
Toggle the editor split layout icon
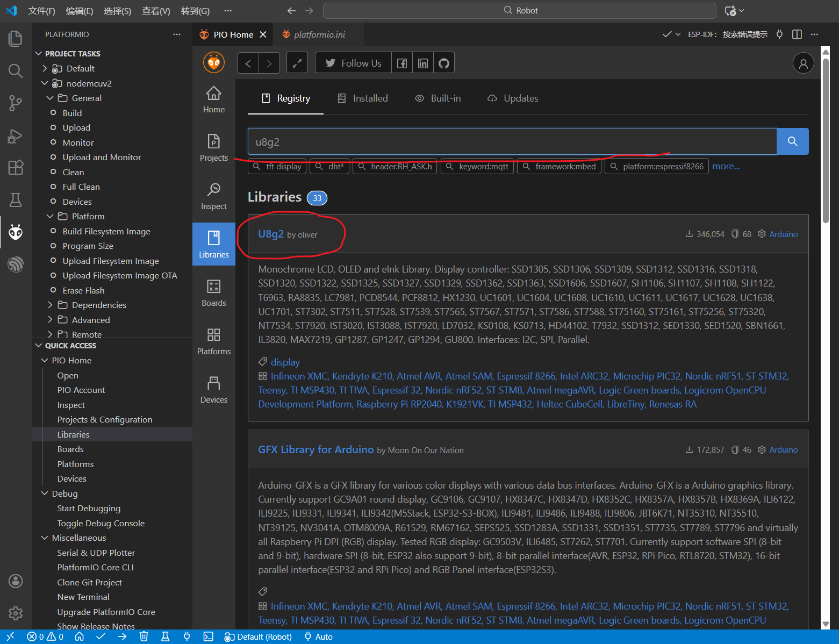tap(797, 34)
